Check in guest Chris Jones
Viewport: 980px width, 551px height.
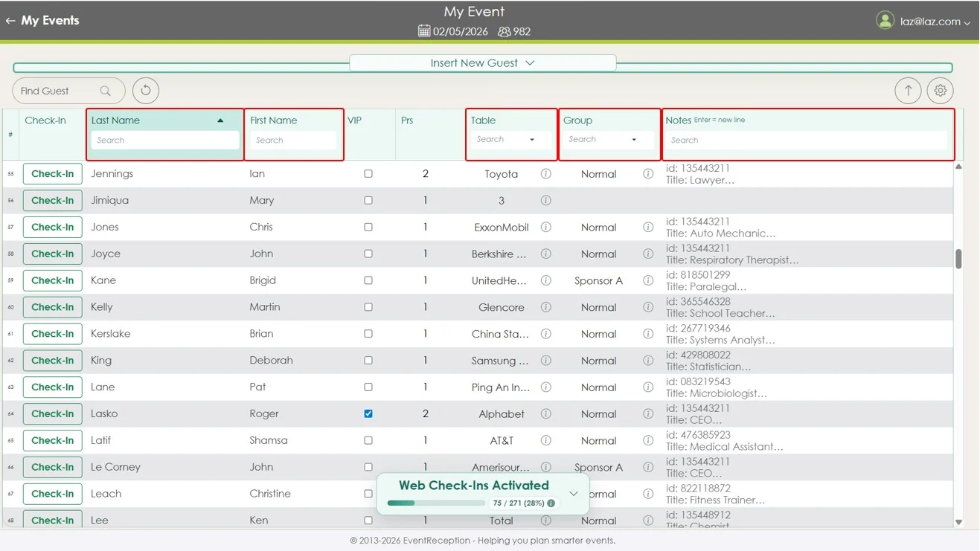(x=53, y=227)
